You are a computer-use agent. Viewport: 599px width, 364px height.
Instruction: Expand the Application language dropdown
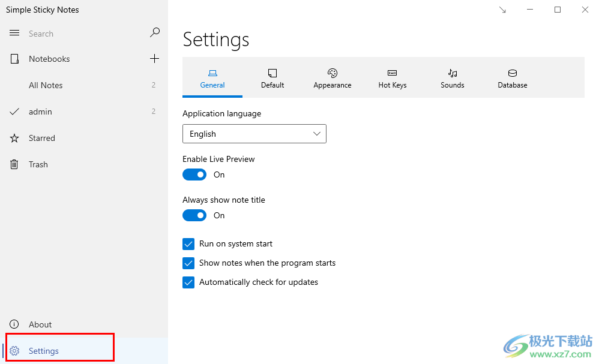[254, 134]
